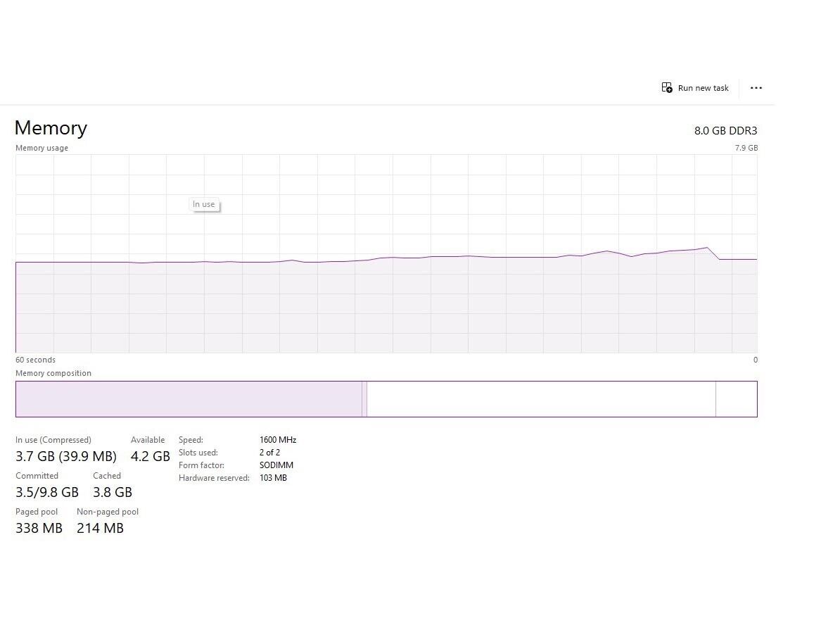Click the 103 MB hardware reserved value
Image resolution: width=840 pixels, height=630 pixels.
tap(273, 478)
